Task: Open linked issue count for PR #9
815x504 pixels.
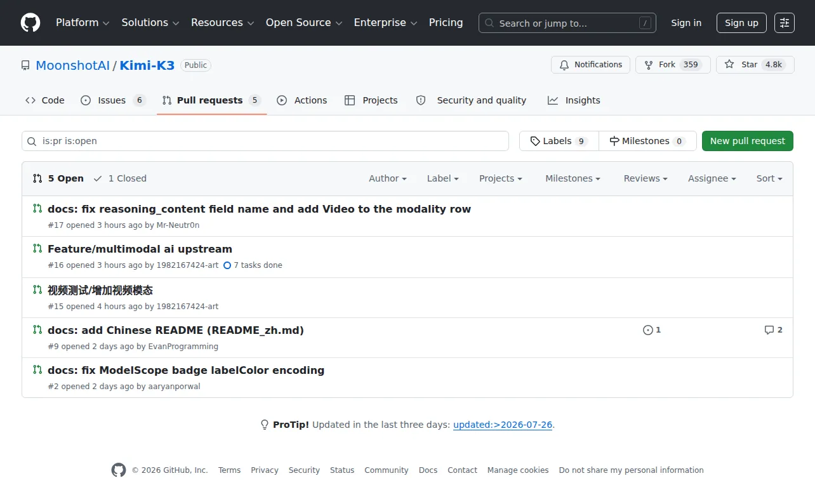Action: [652, 330]
